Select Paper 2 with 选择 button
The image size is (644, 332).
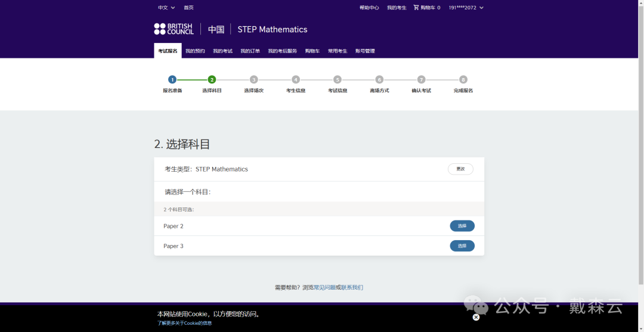tap(462, 226)
